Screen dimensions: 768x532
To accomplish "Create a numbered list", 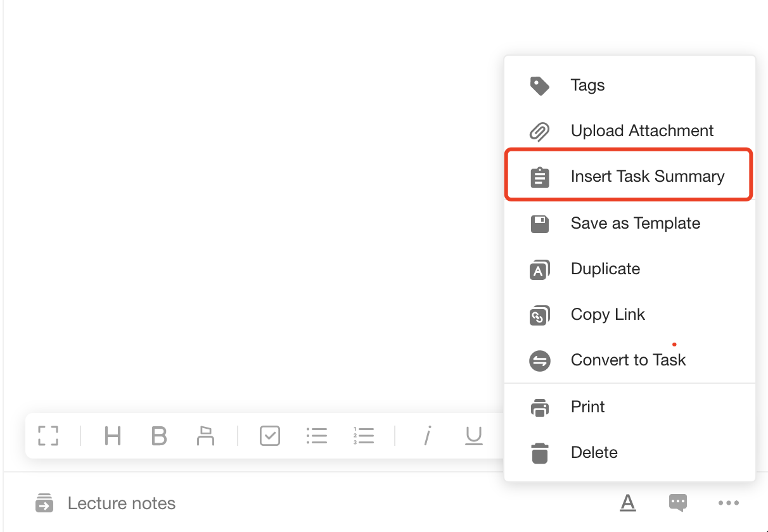I will (x=364, y=436).
